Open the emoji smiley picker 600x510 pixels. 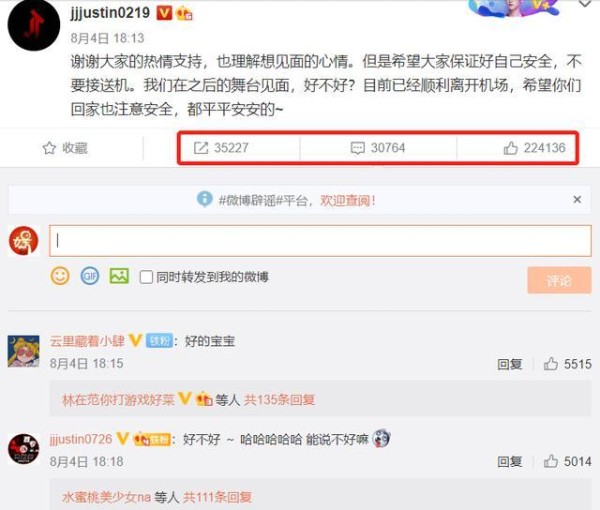pos(60,276)
